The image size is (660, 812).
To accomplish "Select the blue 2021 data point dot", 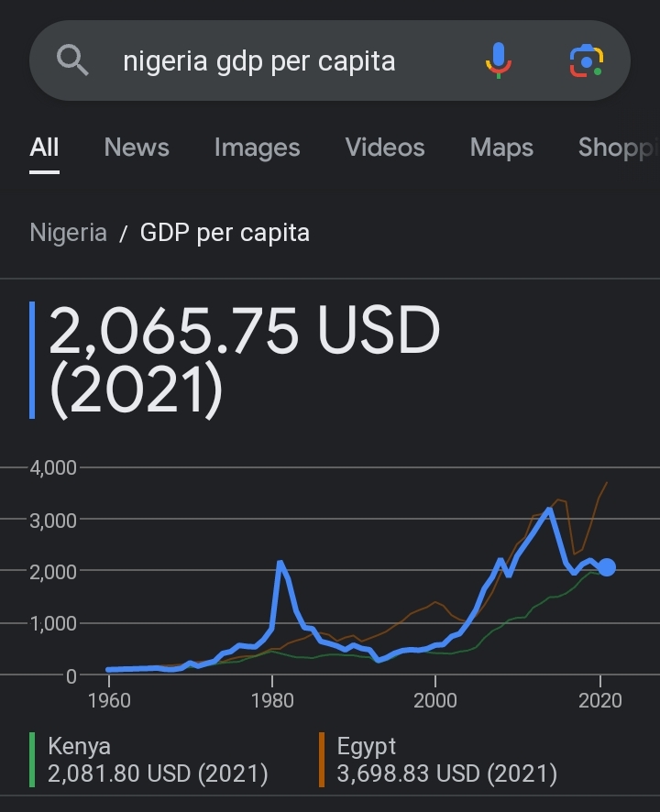I will 607,567.
